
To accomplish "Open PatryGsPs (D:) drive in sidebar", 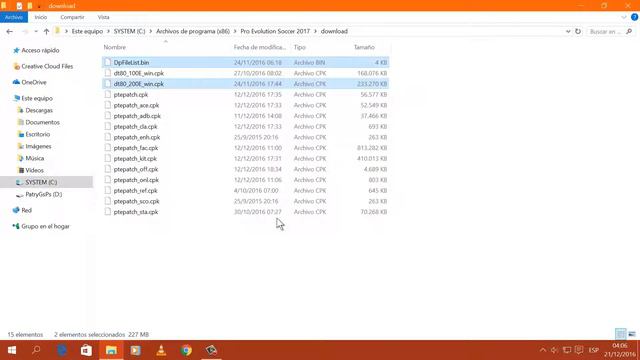I will [x=44, y=194].
